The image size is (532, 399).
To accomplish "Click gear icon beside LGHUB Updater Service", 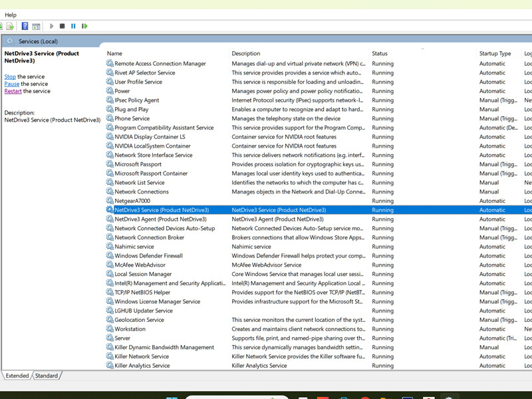I will click(x=110, y=311).
